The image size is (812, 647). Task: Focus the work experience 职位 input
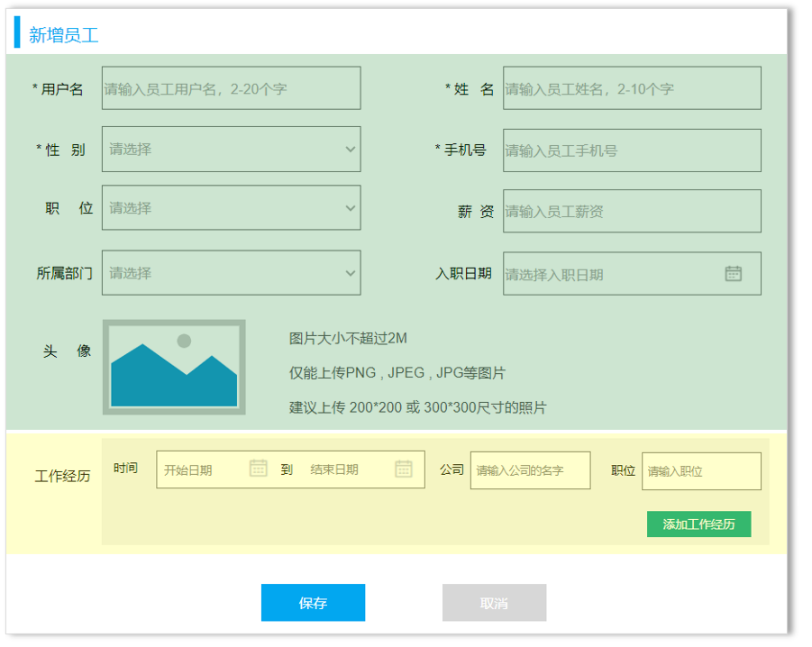pos(700,471)
